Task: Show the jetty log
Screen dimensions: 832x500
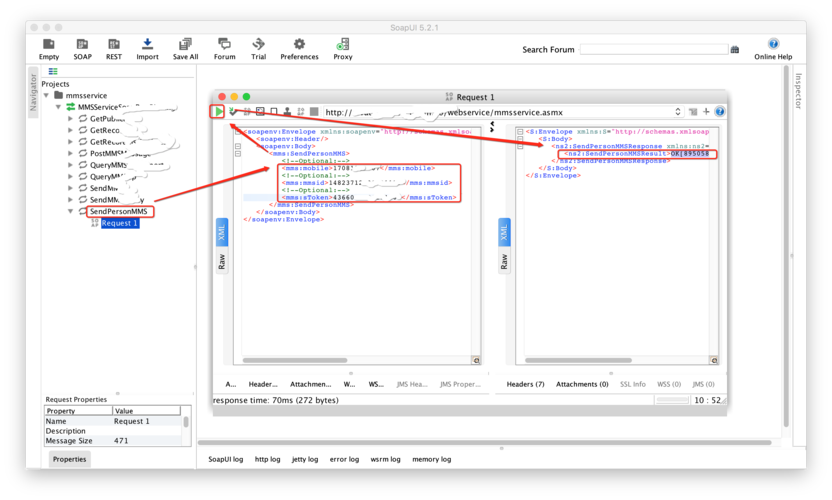Action: [x=305, y=459]
